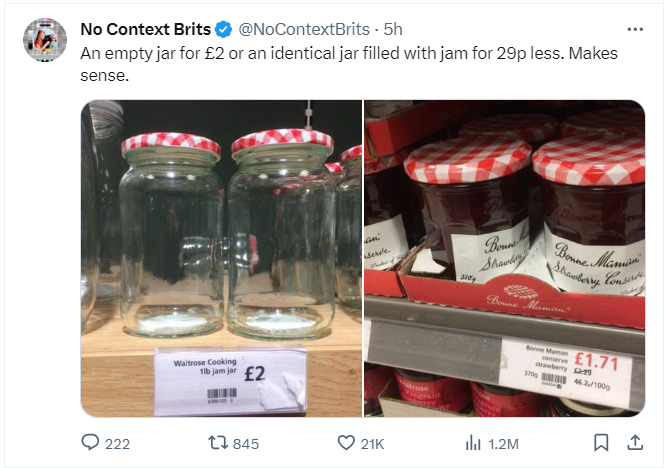Open the view analytics bar chart icon

[x=473, y=443]
